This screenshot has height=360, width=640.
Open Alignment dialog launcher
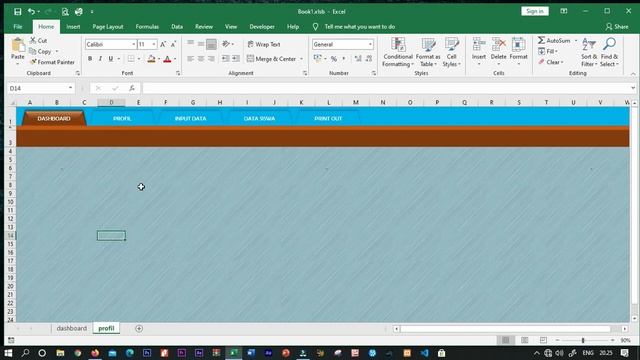(305, 73)
